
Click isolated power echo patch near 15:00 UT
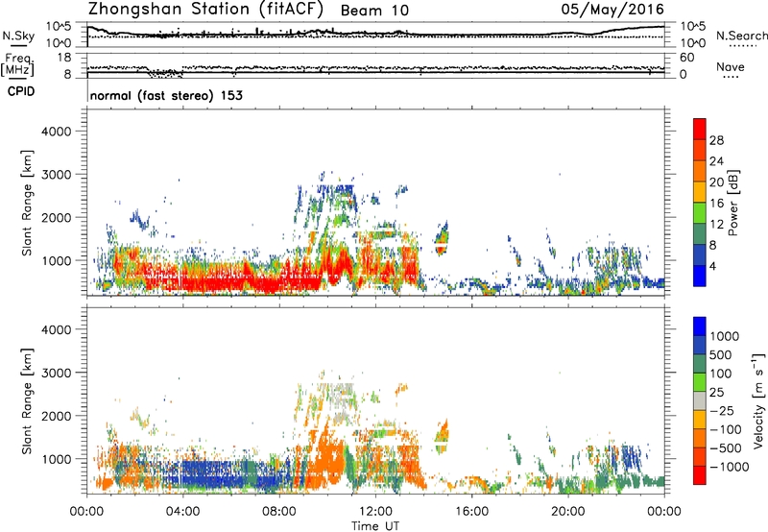tap(442, 238)
